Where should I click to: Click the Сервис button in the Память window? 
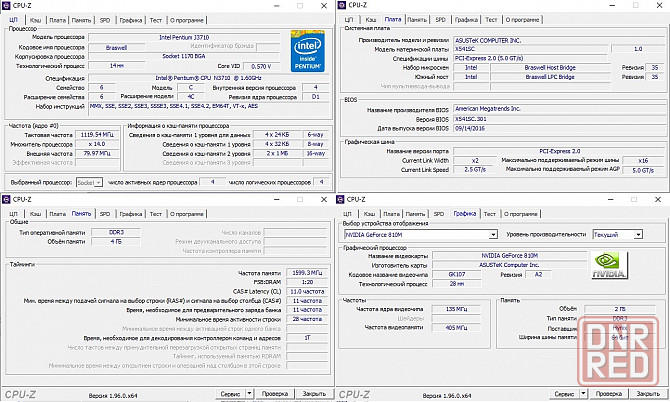[231, 393]
